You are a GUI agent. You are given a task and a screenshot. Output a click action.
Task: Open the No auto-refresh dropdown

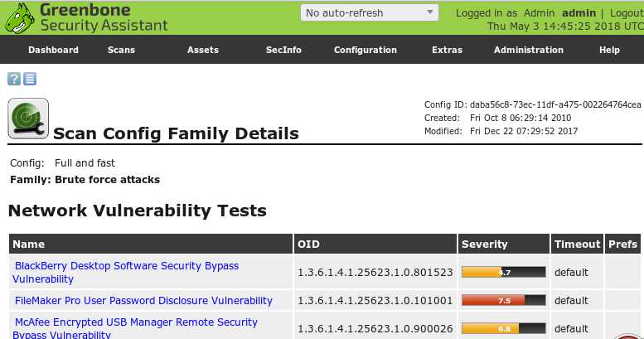369,12
